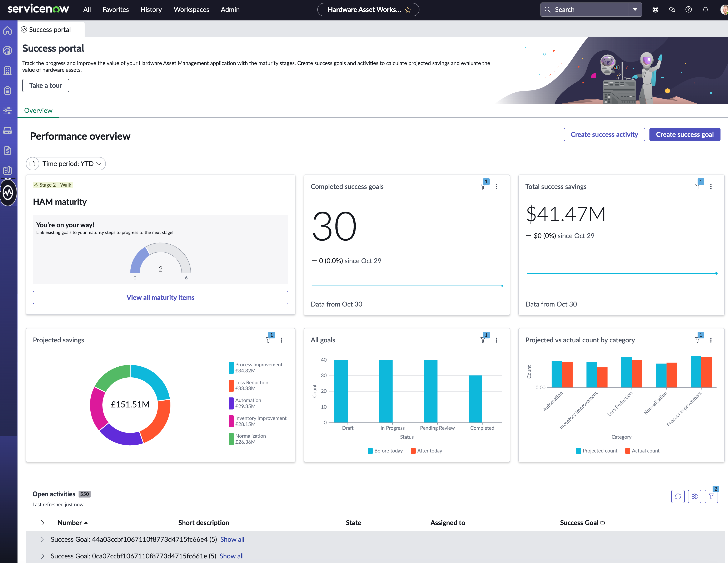Viewport: 728px width, 563px height.
Task: Click Take a tour button
Action: 46,85
